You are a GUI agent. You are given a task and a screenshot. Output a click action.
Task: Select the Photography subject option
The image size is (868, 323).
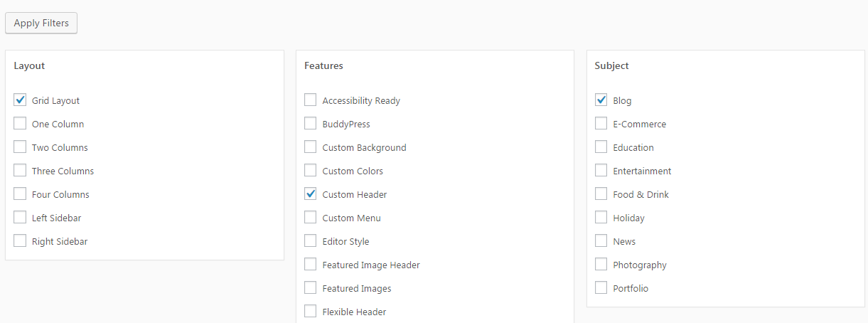click(601, 264)
